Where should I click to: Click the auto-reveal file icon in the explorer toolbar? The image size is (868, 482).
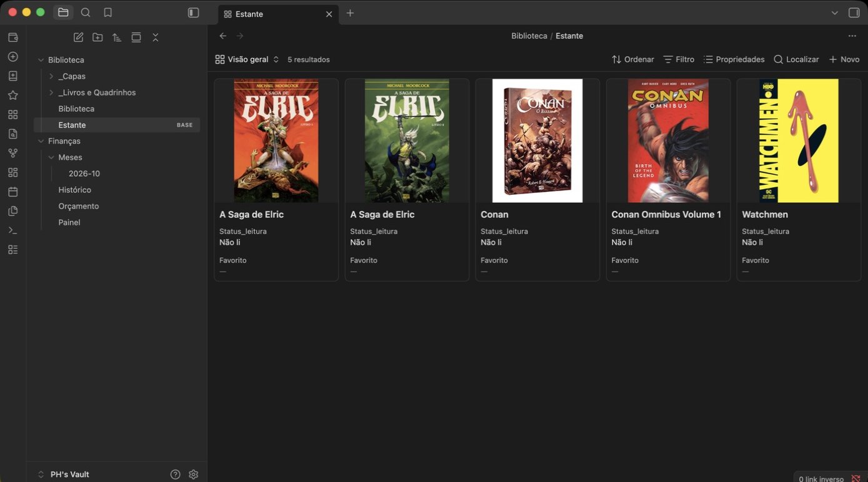pos(136,37)
